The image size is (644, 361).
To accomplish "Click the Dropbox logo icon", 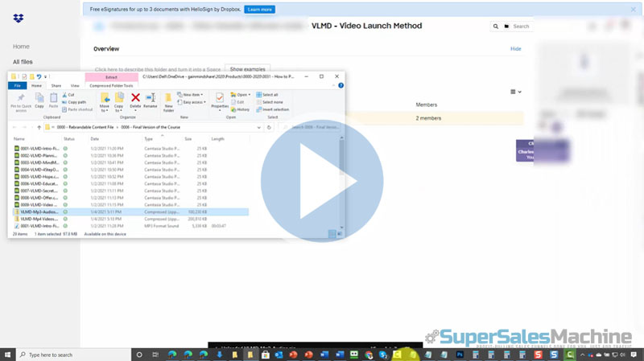I will [19, 18].
